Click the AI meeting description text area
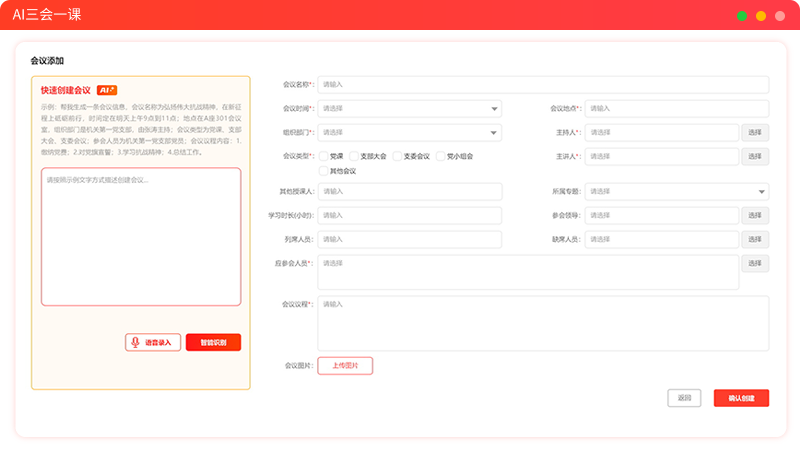The image size is (800, 450). 141,237
